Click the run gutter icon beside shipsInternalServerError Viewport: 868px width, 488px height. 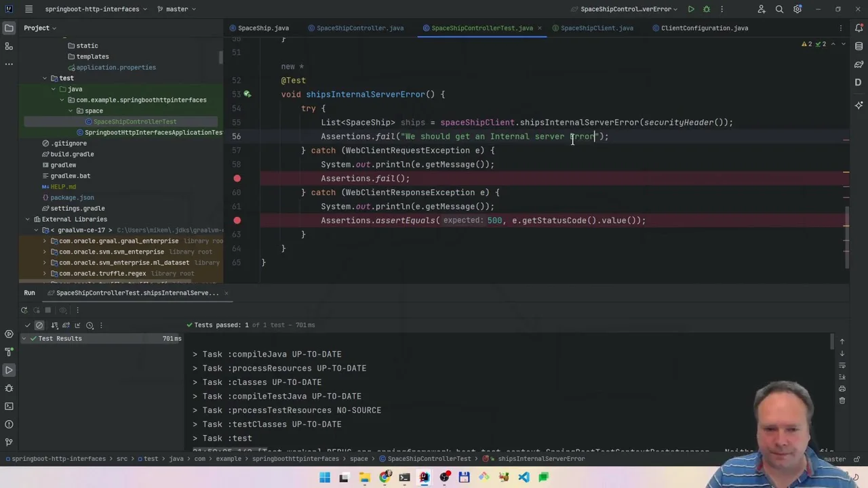pyautogui.click(x=248, y=94)
